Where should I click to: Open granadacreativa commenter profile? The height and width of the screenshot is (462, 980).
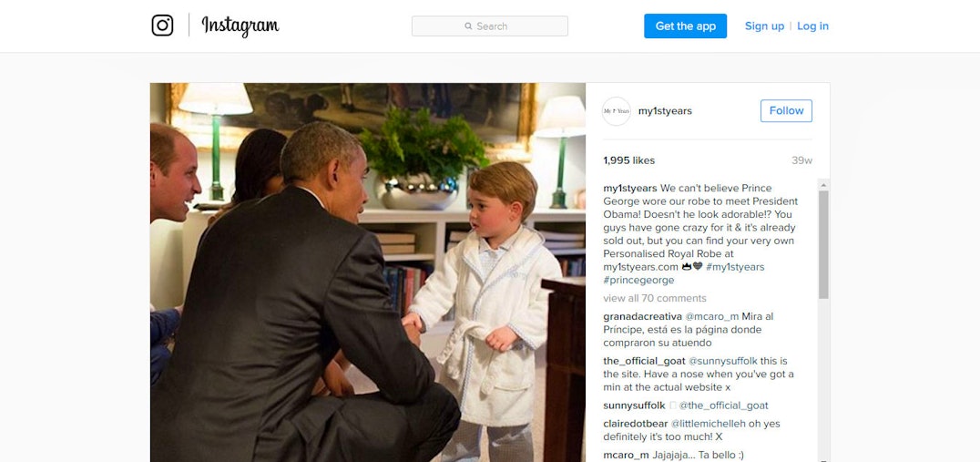pyautogui.click(x=642, y=316)
